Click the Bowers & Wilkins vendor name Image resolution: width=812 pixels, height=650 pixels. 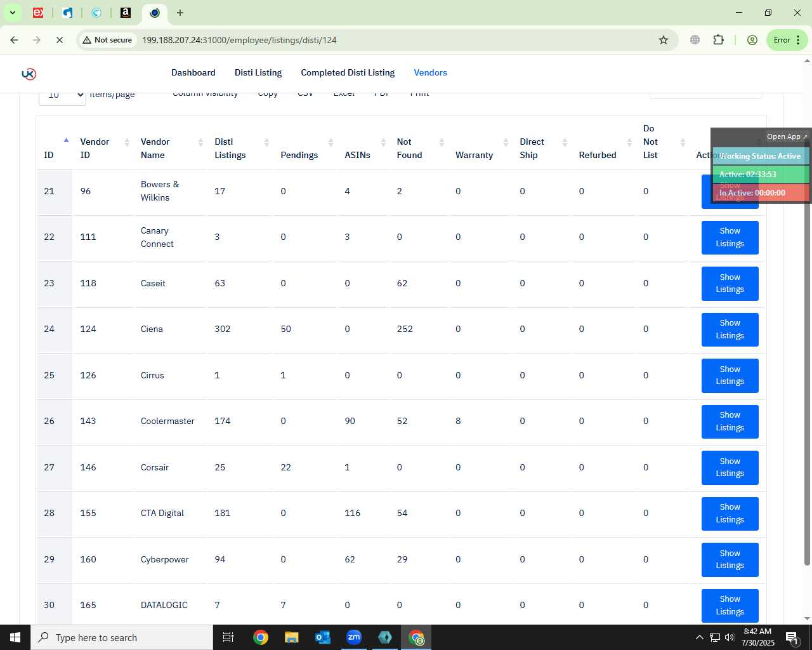(x=160, y=191)
